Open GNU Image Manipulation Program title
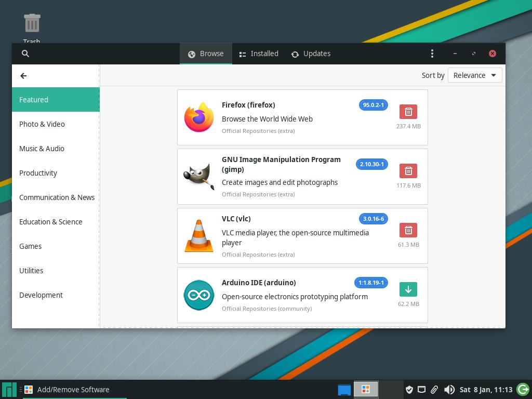 tap(281, 164)
